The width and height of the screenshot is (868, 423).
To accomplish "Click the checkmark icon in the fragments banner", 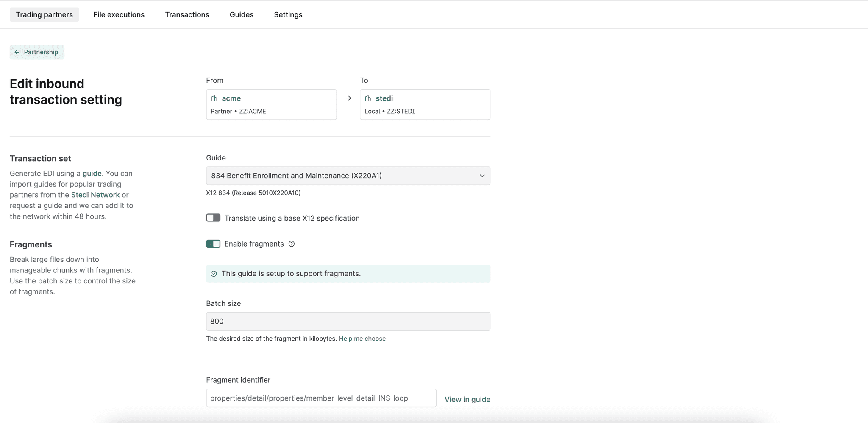I will [214, 274].
